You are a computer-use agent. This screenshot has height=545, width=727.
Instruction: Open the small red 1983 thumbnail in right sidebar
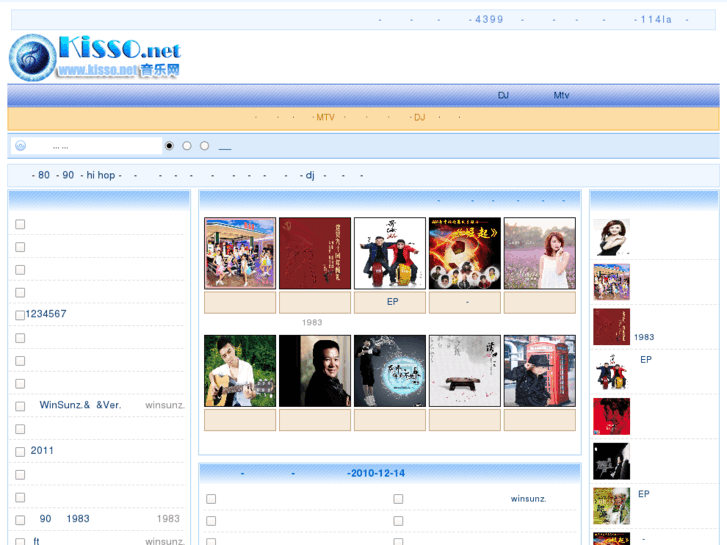612,327
